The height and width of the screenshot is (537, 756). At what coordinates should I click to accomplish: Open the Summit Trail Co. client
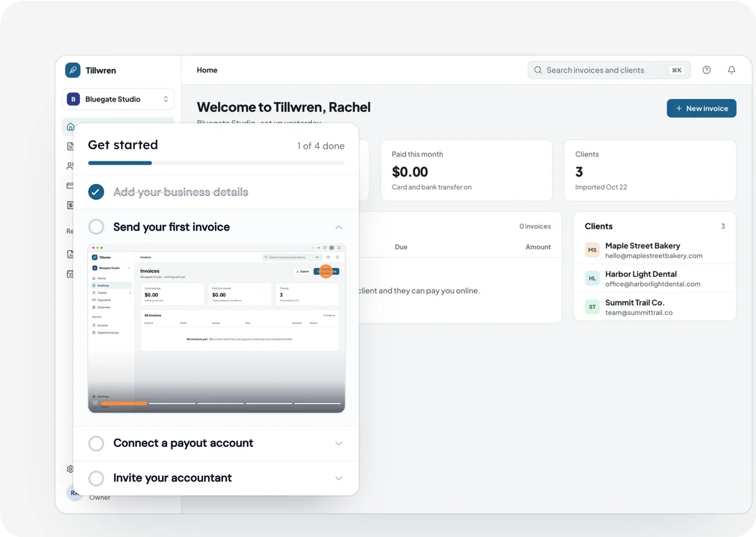pos(655,307)
